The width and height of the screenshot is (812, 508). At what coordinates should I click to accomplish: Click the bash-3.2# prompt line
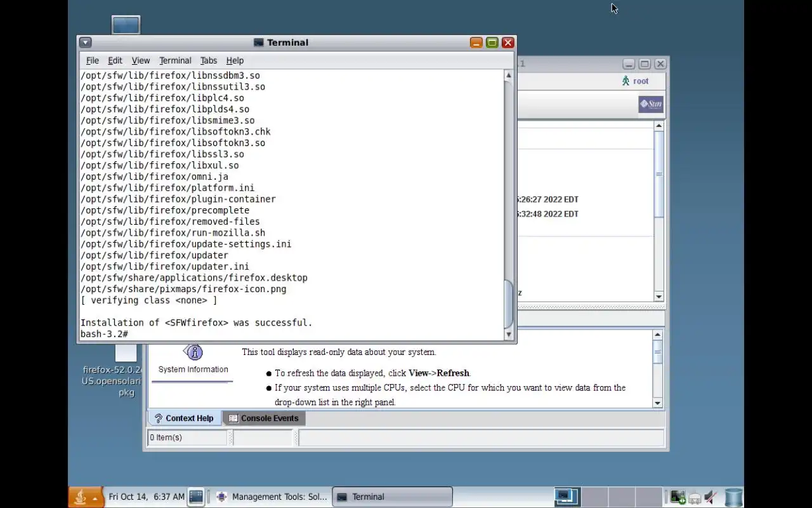[x=104, y=334]
